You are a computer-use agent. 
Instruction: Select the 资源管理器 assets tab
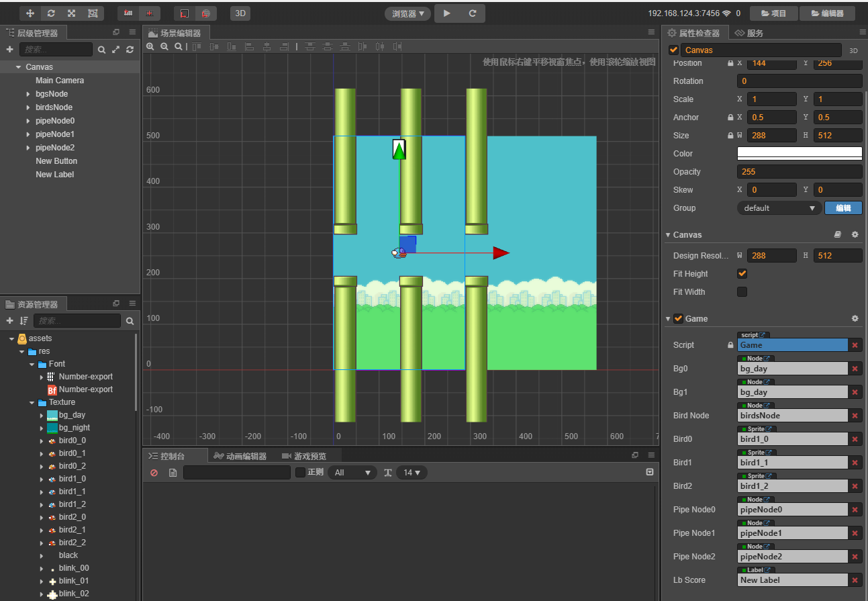[x=33, y=304]
